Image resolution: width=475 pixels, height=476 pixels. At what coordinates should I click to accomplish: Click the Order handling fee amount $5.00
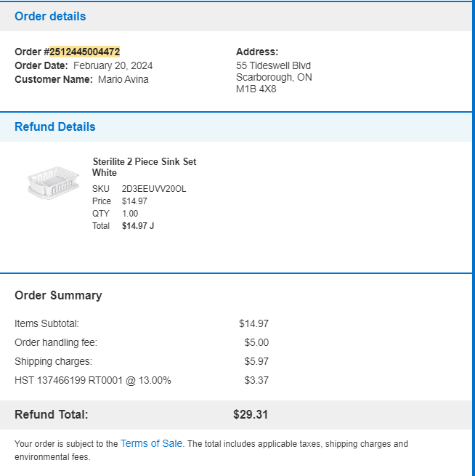[256, 342]
